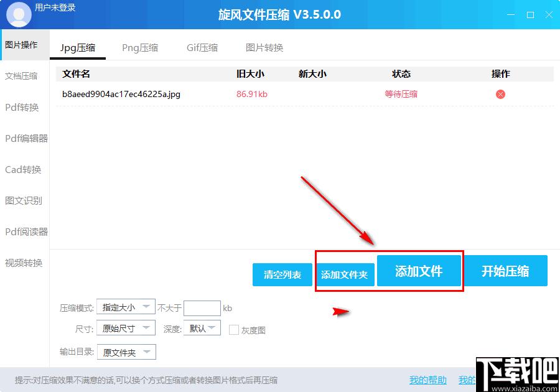Select 文档压缩 in the sidebar
Screen dimensions: 560x392
click(21, 76)
